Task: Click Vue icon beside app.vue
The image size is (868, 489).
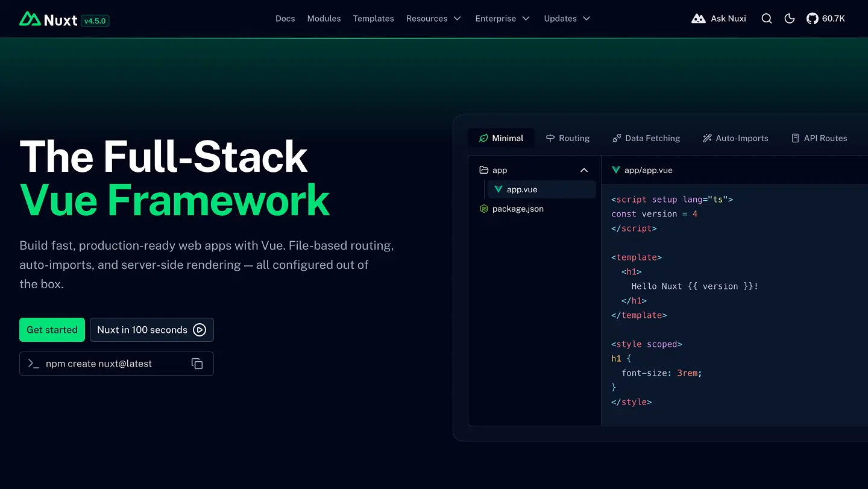Action: (498, 189)
